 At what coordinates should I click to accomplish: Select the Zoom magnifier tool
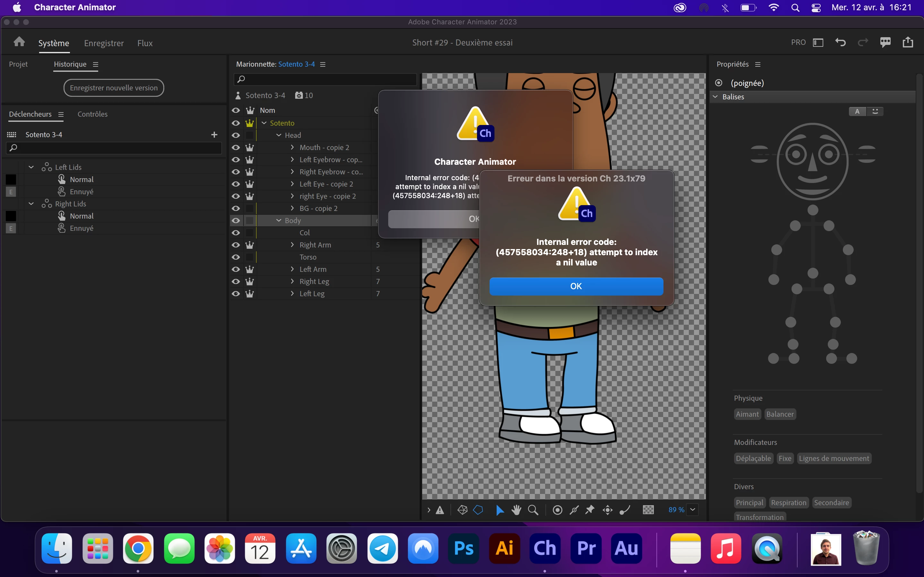533,510
